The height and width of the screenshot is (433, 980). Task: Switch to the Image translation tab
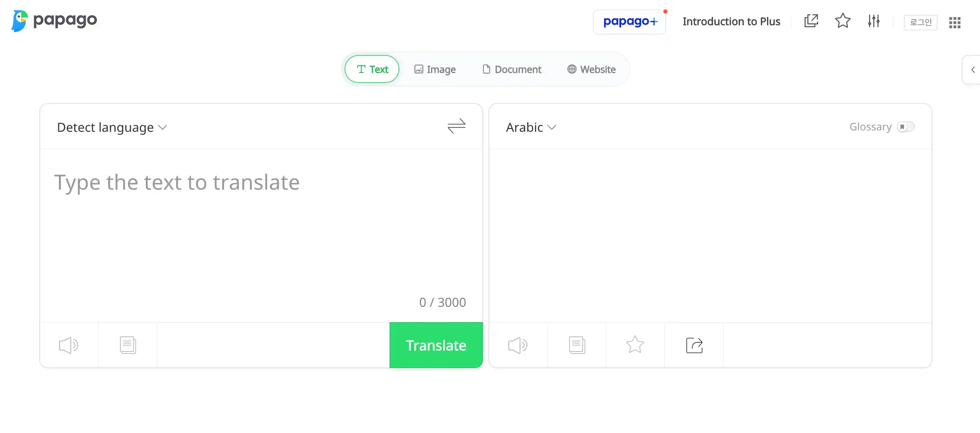coord(435,69)
